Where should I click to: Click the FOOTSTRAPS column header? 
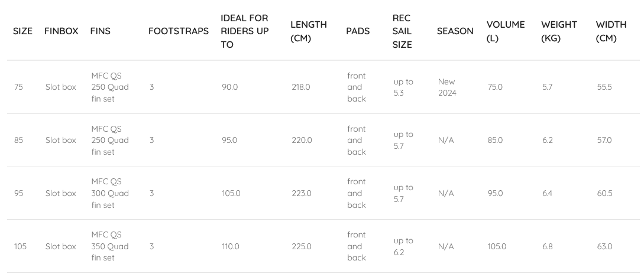(178, 31)
